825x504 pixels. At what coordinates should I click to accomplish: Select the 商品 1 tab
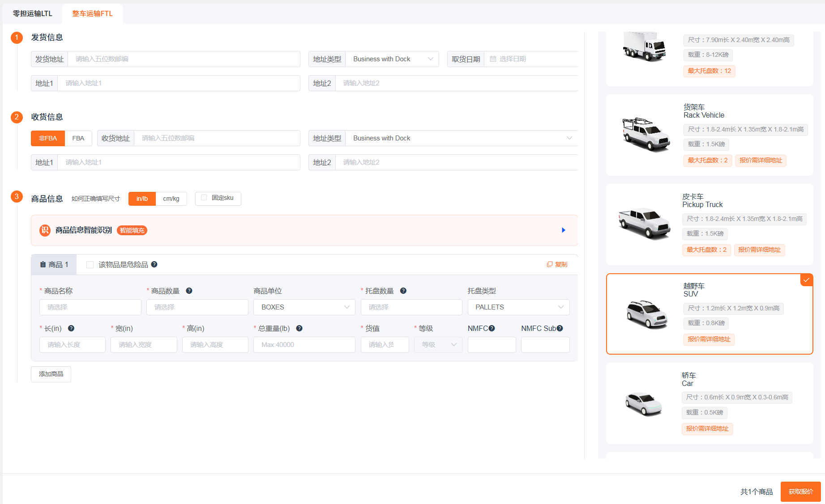pos(54,265)
